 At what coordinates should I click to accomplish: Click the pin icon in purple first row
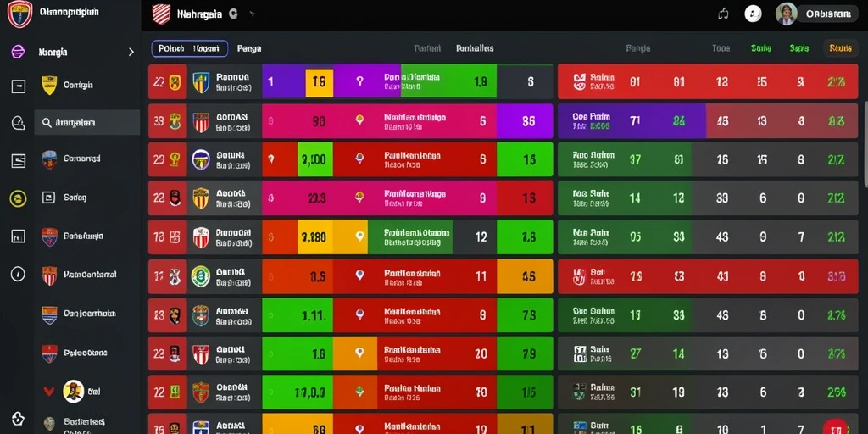(x=359, y=81)
